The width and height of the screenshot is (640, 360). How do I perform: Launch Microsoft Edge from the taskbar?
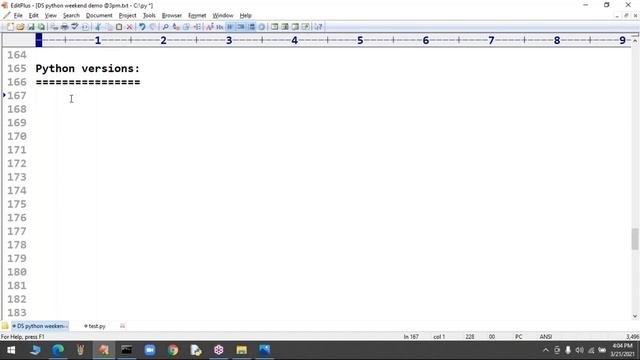(x=58, y=350)
